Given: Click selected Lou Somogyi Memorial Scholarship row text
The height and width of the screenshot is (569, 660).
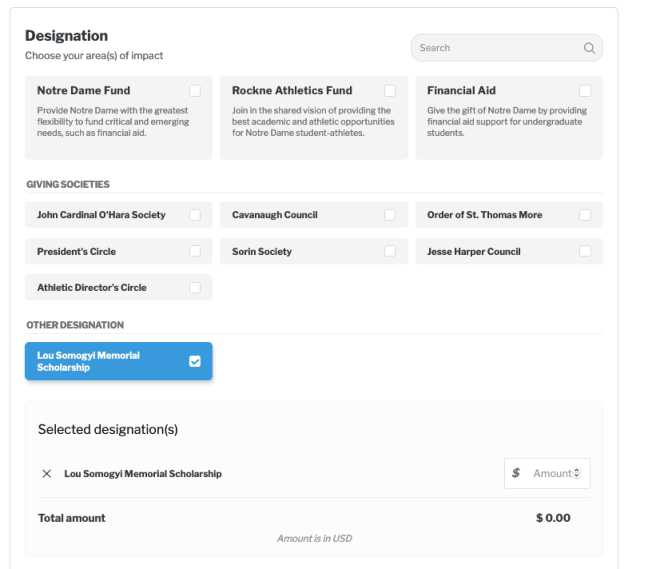Looking at the screenshot, I should click(143, 474).
